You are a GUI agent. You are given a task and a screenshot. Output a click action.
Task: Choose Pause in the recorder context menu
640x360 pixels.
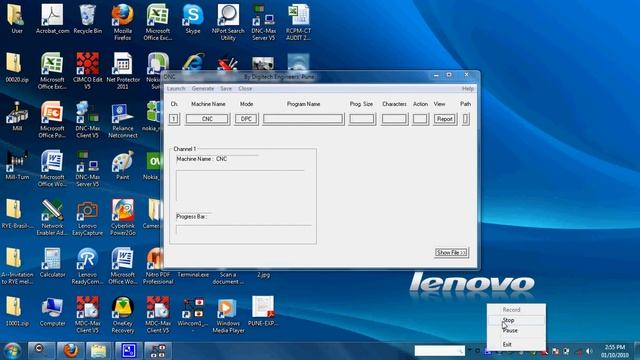coord(516,331)
